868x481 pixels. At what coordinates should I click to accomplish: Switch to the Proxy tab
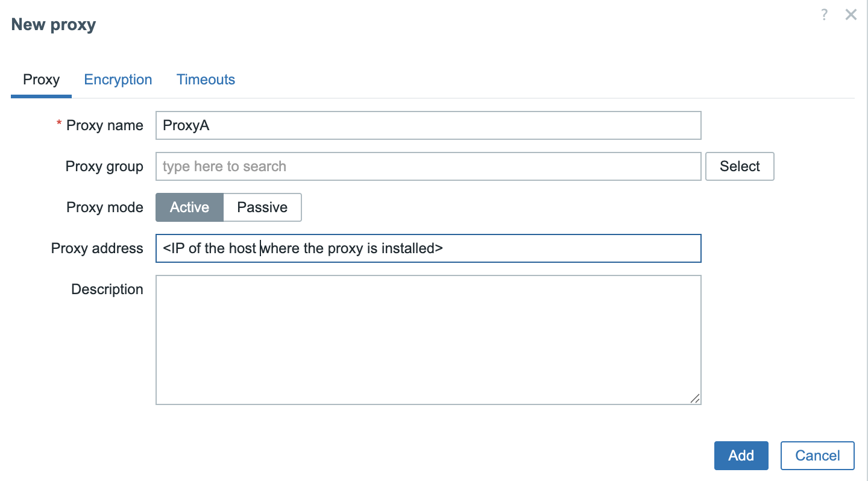pos(41,80)
